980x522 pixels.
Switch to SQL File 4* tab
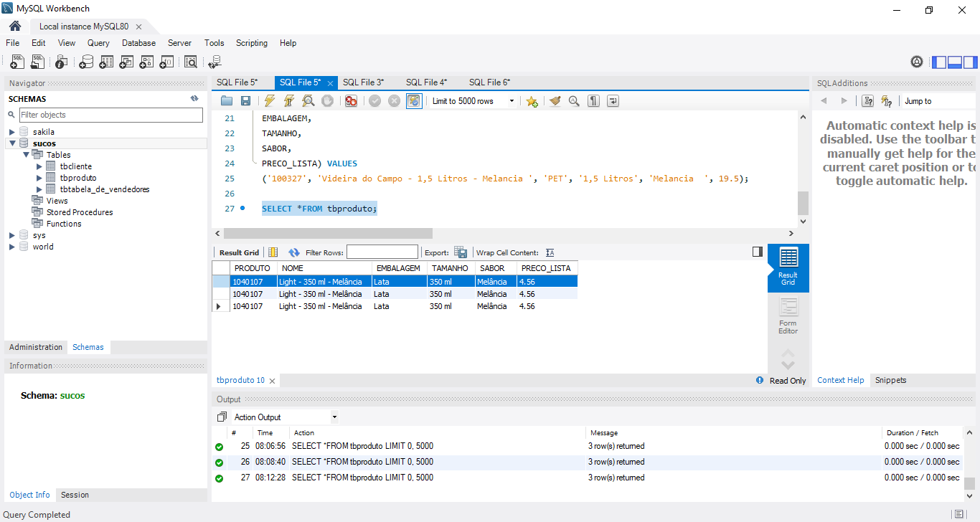(x=427, y=82)
